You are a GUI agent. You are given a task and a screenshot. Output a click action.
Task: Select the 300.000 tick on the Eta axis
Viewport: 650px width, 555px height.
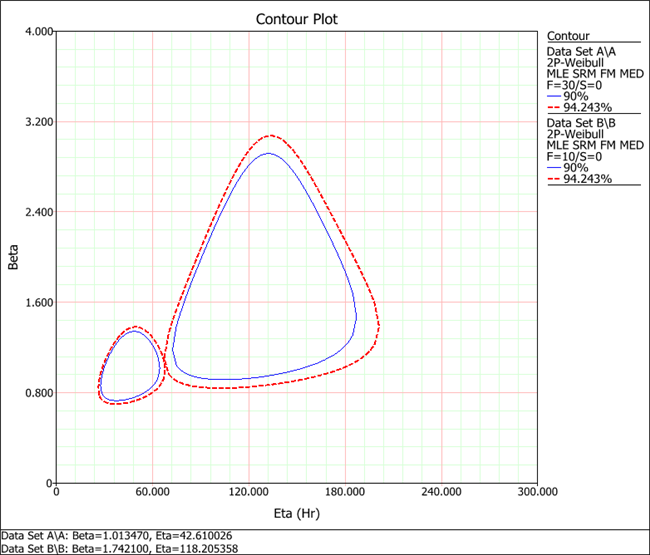tap(537, 493)
